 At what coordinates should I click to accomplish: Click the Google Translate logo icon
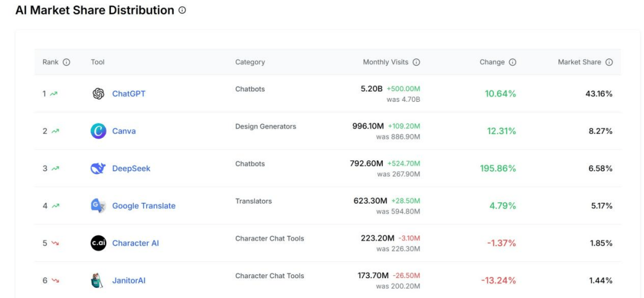click(98, 206)
